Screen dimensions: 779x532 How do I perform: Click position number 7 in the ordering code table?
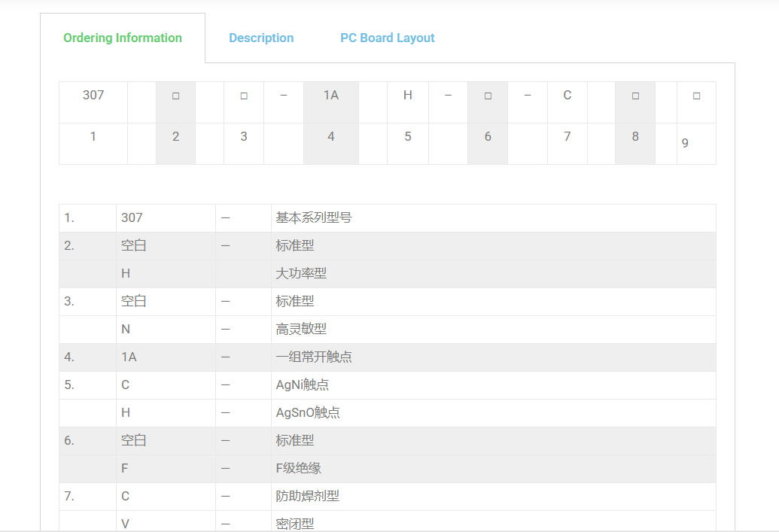(x=567, y=136)
